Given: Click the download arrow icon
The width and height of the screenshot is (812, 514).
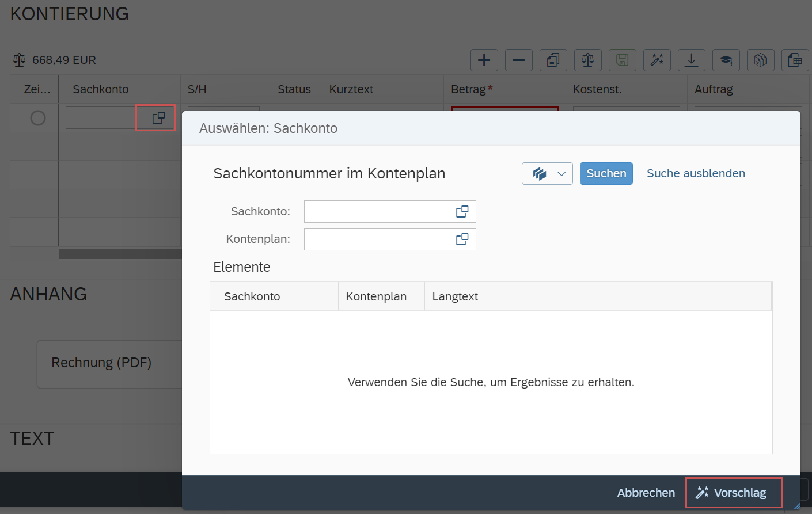Looking at the screenshot, I should [x=691, y=59].
